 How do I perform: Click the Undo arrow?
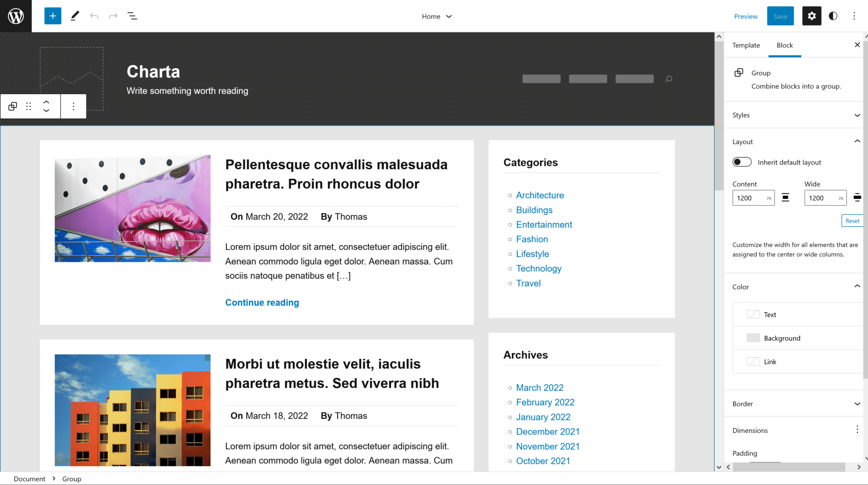coord(94,16)
